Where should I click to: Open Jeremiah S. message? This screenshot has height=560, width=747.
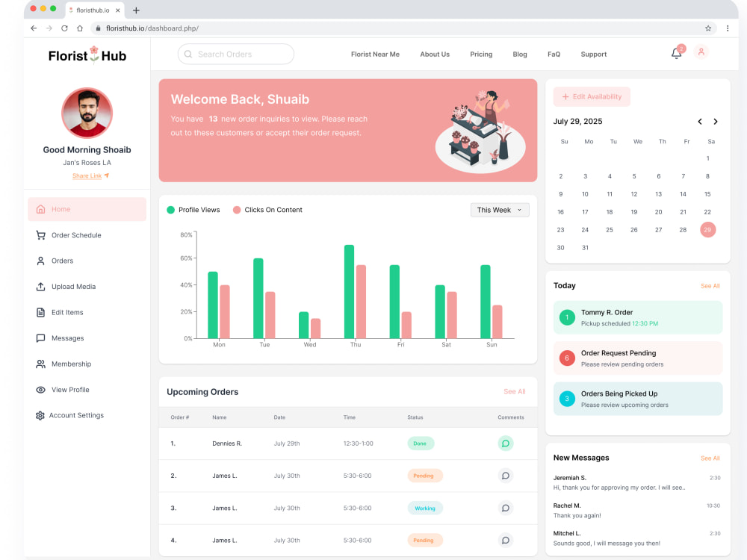pyautogui.click(x=636, y=482)
